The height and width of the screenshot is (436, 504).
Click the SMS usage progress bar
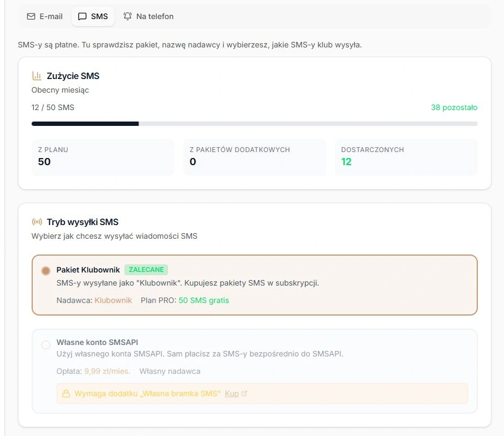[x=255, y=124]
